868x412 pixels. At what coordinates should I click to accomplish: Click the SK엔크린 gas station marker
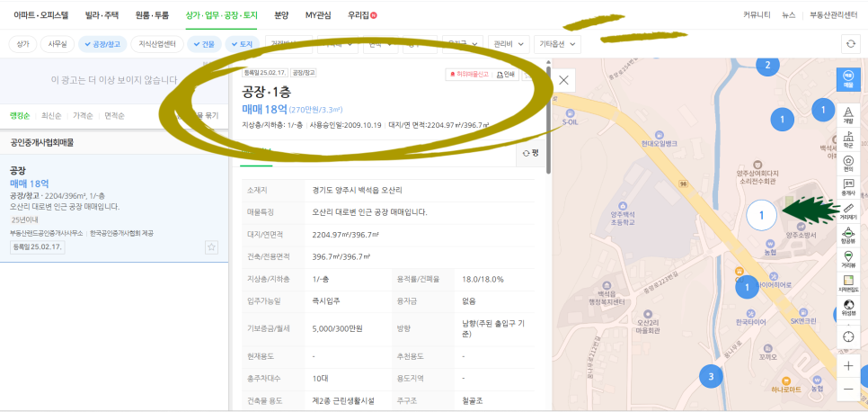click(x=802, y=317)
